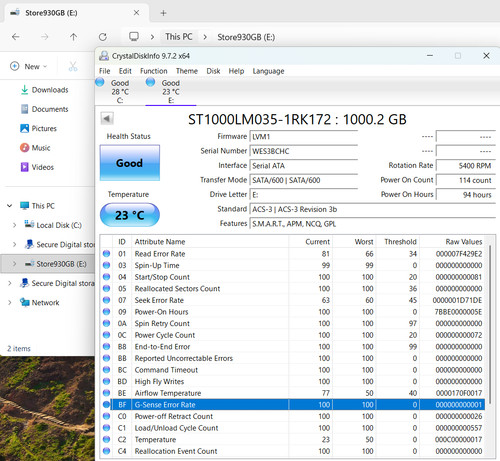This screenshot has height=461, width=500.
Task: Go up one folder level arrow
Action: pyautogui.click(x=73, y=37)
